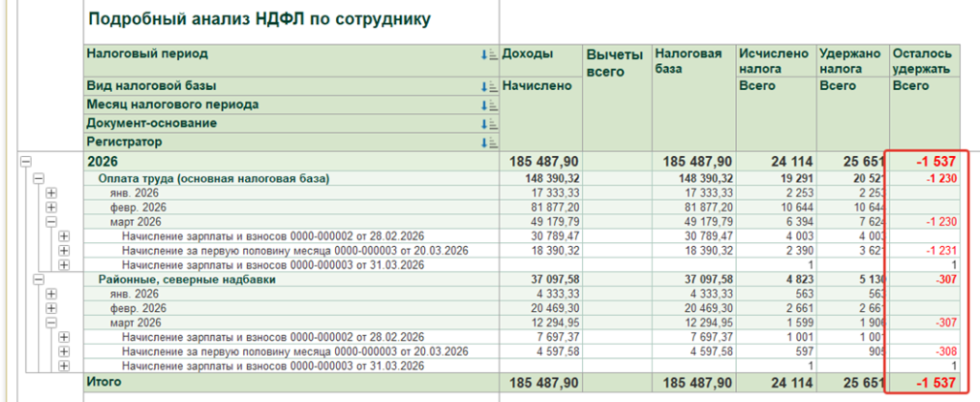The height and width of the screenshot is (402, 980).
Task: Collapse Оплата труда (основная налоговая база) group
Action: pyautogui.click(x=38, y=179)
